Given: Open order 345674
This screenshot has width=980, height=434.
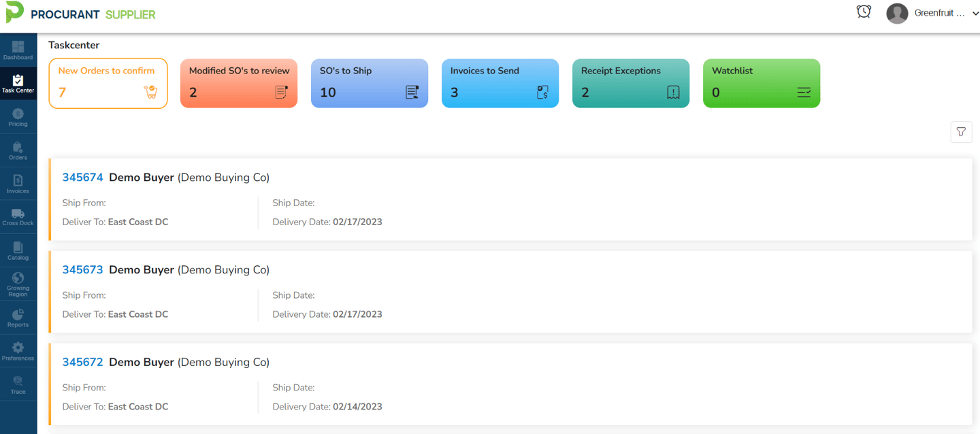Looking at the screenshot, I should click(x=82, y=177).
